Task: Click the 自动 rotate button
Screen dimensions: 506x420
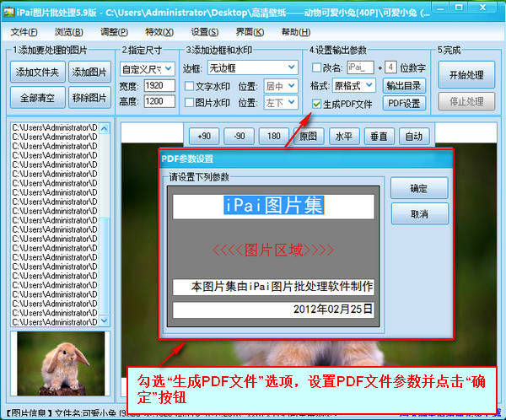Action: click(414, 137)
